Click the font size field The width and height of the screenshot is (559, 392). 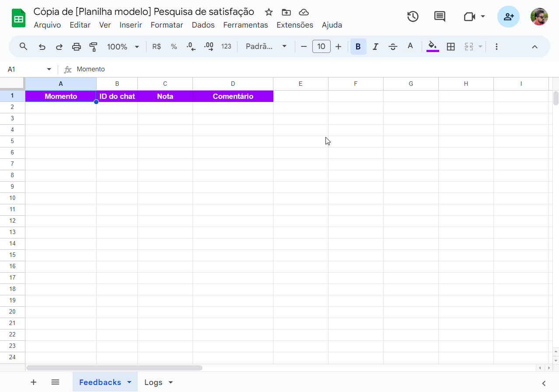321,46
